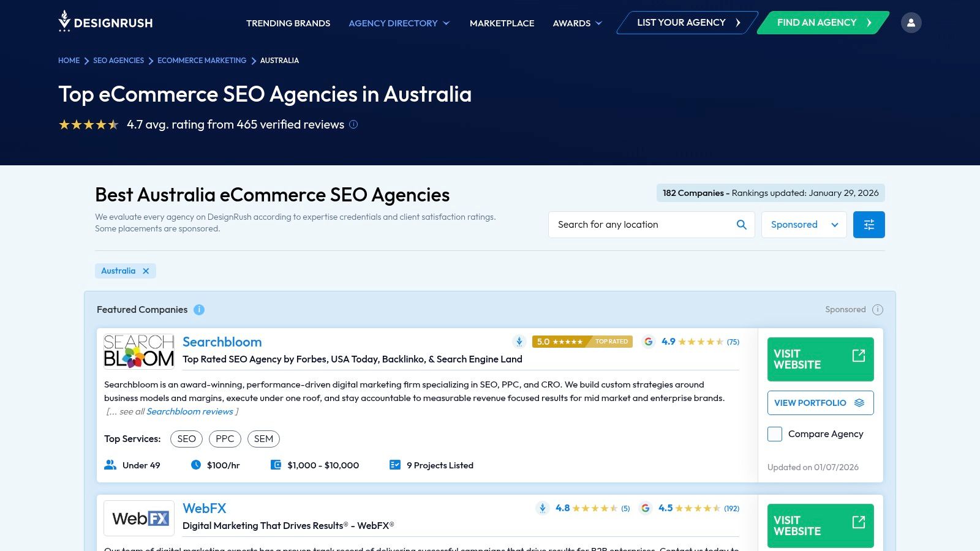Click the WebFX logo thumbnail
Image resolution: width=980 pixels, height=551 pixels.
pos(139,519)
